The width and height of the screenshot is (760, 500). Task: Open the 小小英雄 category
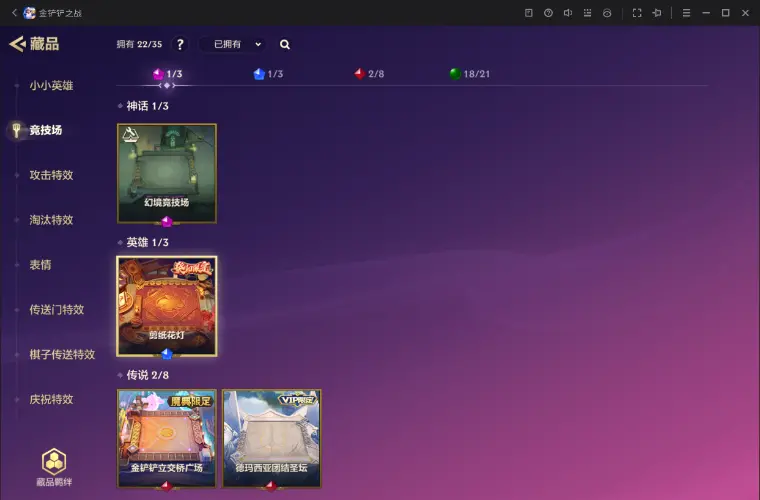point(51,86)
